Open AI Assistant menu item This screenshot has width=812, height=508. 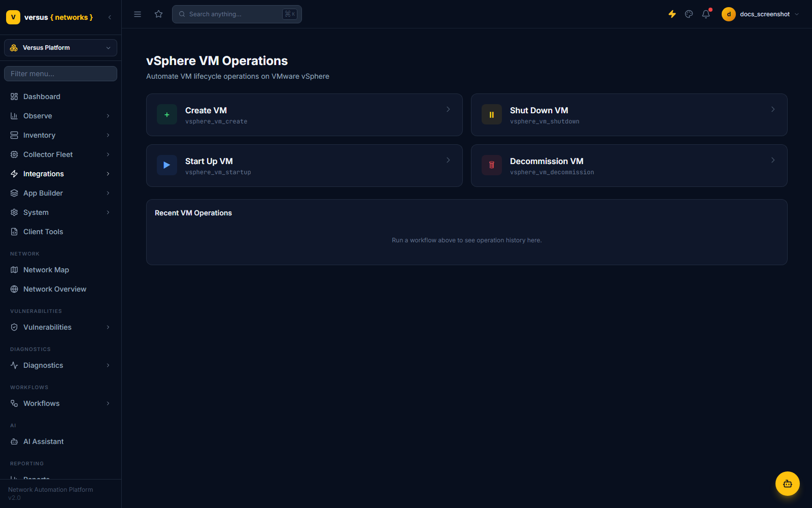(x=60, y=441)
